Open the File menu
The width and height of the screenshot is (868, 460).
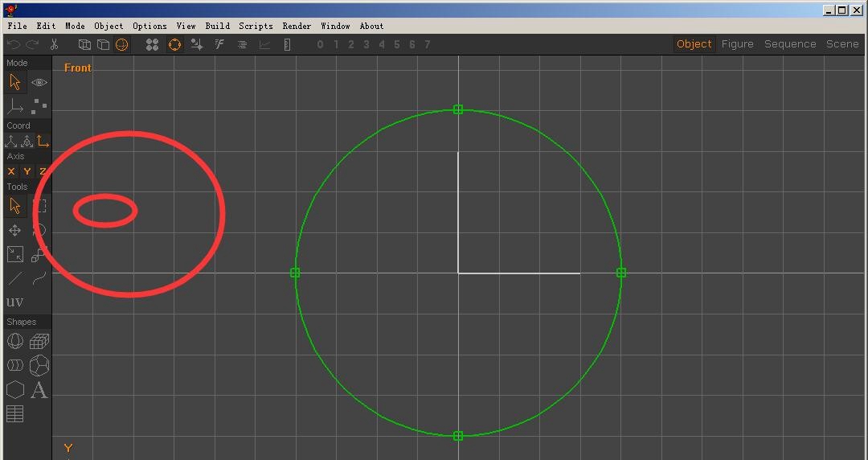click(x=17, y=26)
